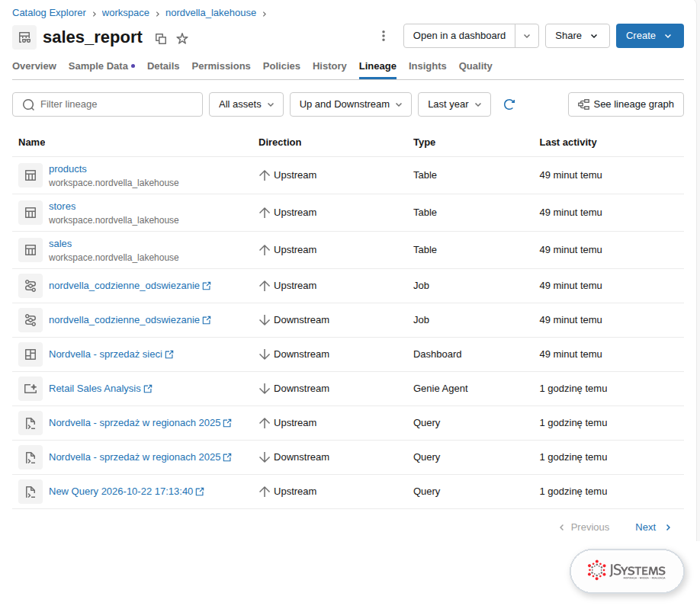This screenshot has height=609, width=700.
Task: Open the products table link
Action: [x=68, y=169]
